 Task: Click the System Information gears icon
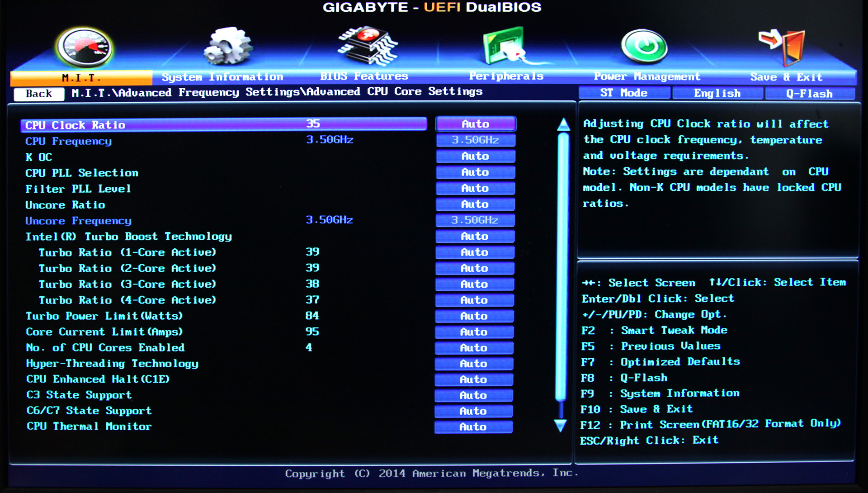click(x=228, y=45)
